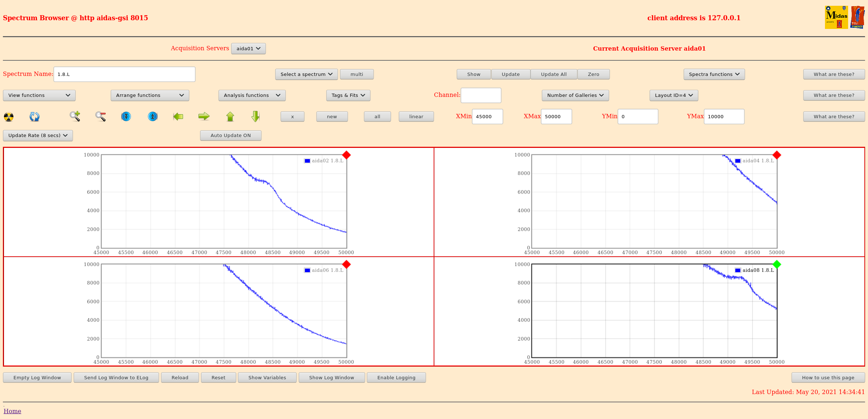Click the green left arrow icon

click(178, 116)
